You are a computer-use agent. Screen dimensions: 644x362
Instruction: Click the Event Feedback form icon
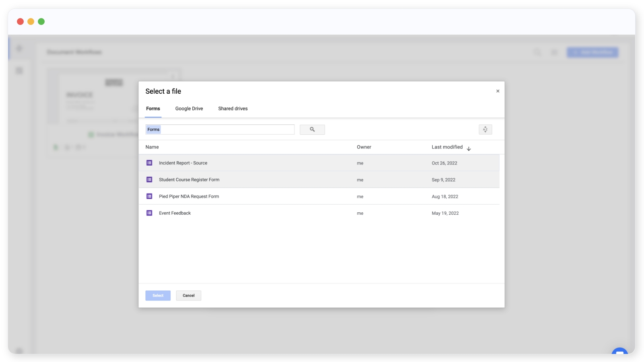149,213
